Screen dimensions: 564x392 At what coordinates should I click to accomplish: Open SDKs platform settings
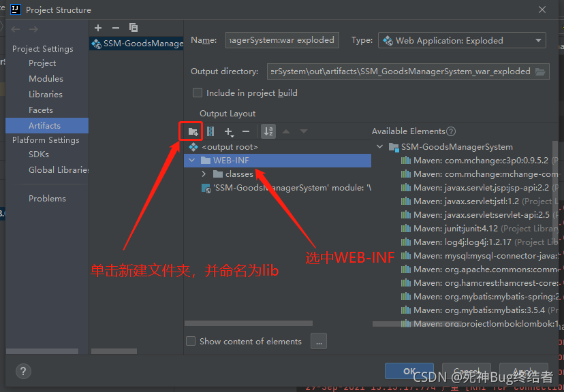39,154
